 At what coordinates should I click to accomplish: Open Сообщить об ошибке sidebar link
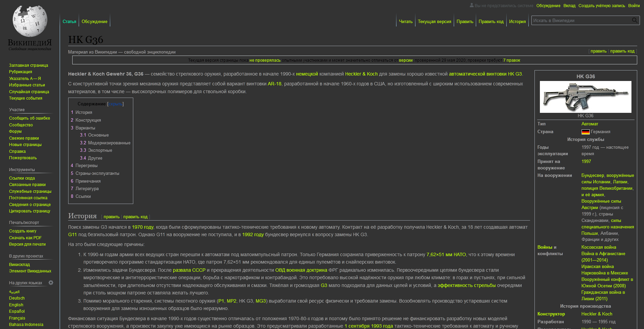coord(30,118)
